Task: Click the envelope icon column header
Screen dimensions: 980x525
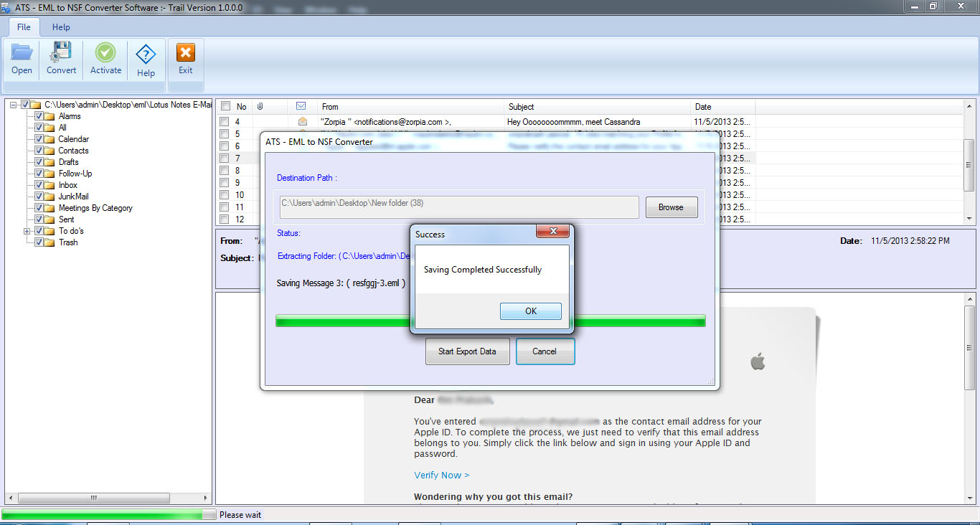Action: 301,106
